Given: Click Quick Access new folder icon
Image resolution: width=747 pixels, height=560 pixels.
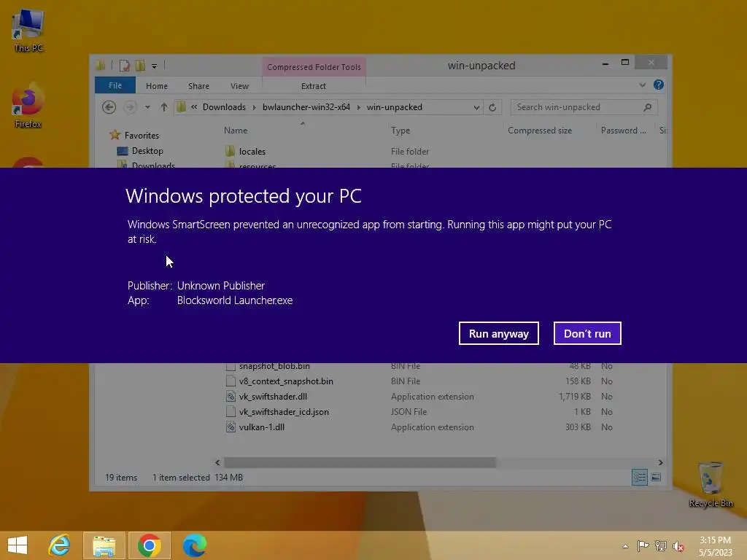Looking at the screenshot, I should 140,66.
